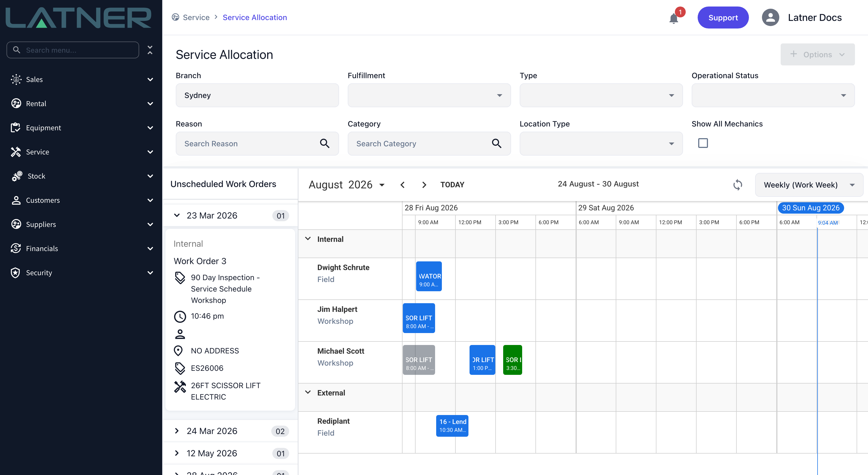Screen dimensions: 868x475
Task: Click the Suppliers sidebar icon
Action: pyautogui.click(x=16, y=224)
